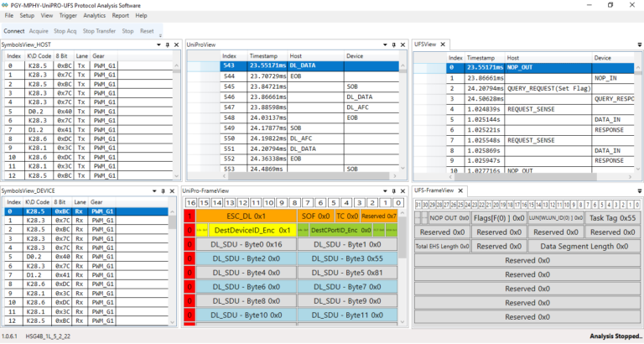Click the SOF 0x0 frame field
The image size is (644, 344).
(315, 216)
